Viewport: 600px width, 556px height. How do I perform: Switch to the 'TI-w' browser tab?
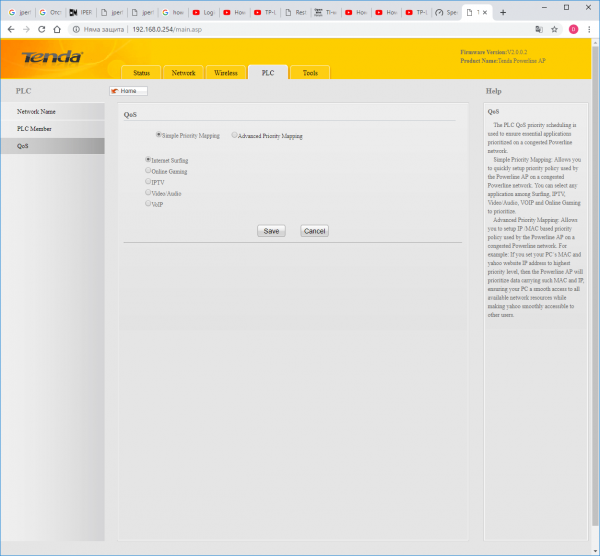click(326, 13)
